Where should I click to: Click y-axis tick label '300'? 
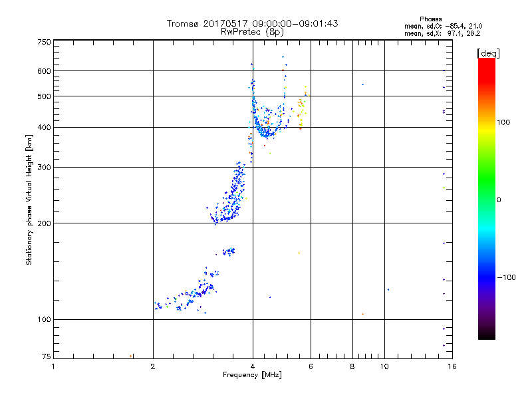(x=44, y=167)
